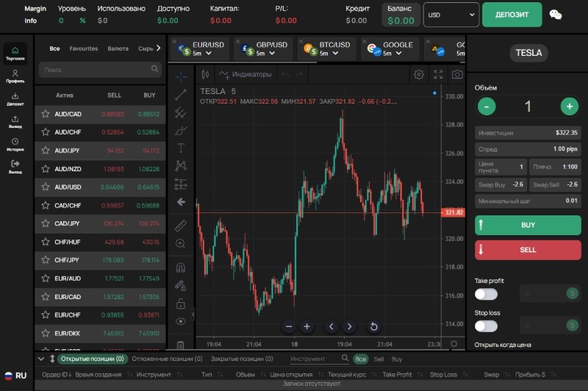
Task: Select the brush drawing tool
Action: (x=181, y=131)
